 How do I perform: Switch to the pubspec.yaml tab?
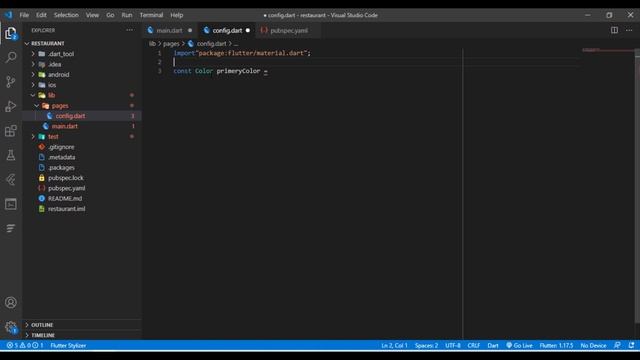pyautogui.click(x=289, y=30)
